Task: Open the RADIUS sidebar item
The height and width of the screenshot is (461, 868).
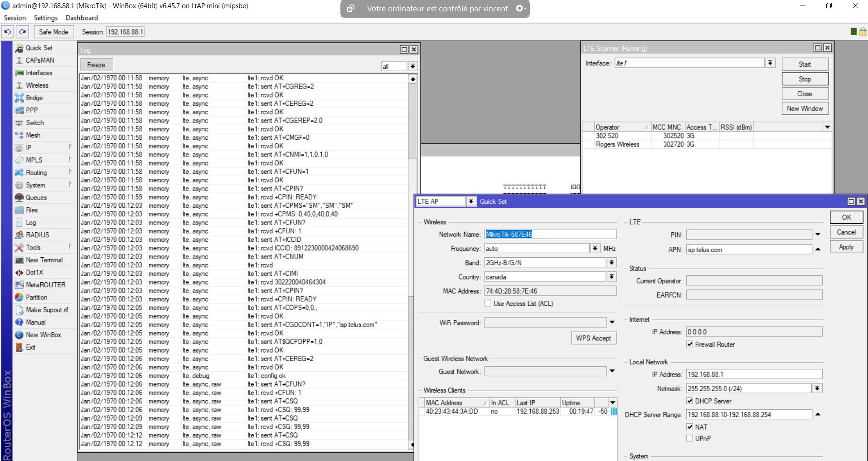Action: pyautogui.click(x=37, y=235)
